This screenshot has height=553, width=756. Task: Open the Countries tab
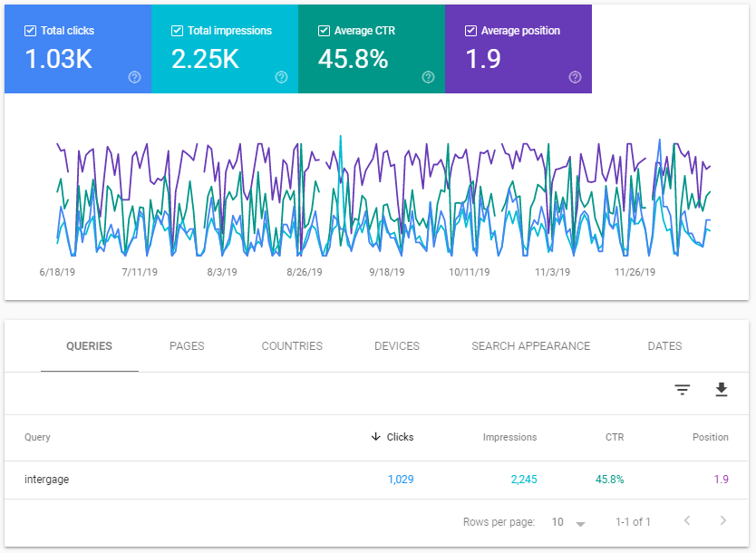tap(292, 346)
